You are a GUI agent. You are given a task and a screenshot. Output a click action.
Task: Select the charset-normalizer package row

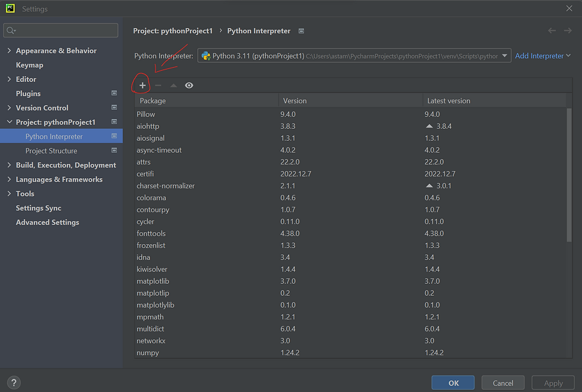click(351, 185)
